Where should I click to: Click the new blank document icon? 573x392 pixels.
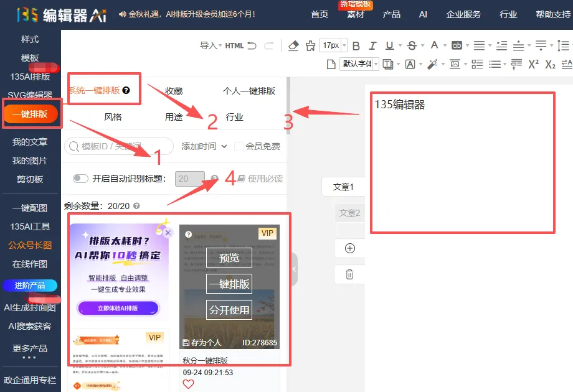[331, 65]
